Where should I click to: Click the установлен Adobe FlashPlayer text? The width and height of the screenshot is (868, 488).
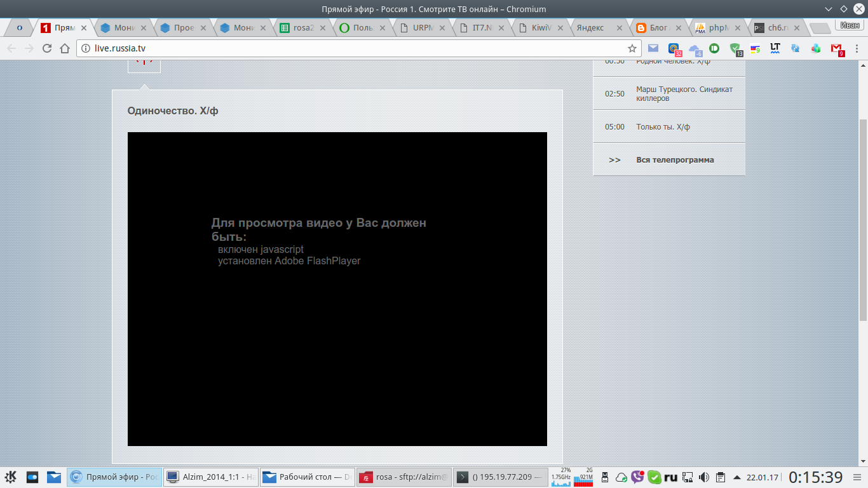click(x=289, y=261)
